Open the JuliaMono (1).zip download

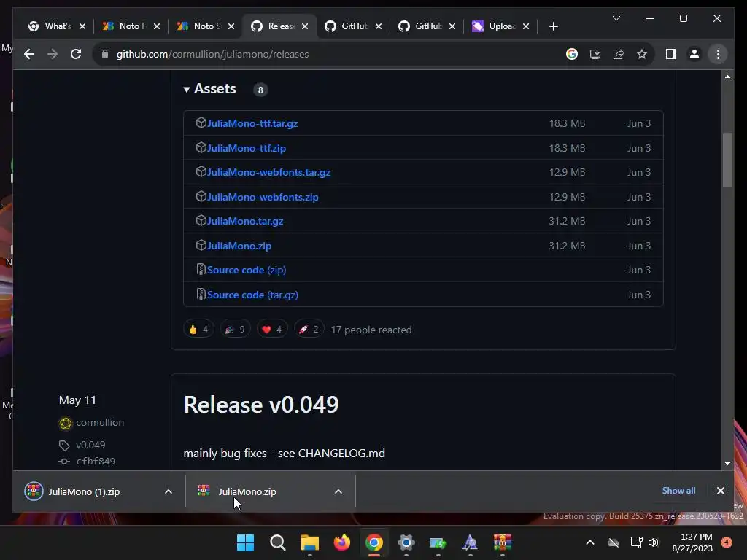[84, 492]
